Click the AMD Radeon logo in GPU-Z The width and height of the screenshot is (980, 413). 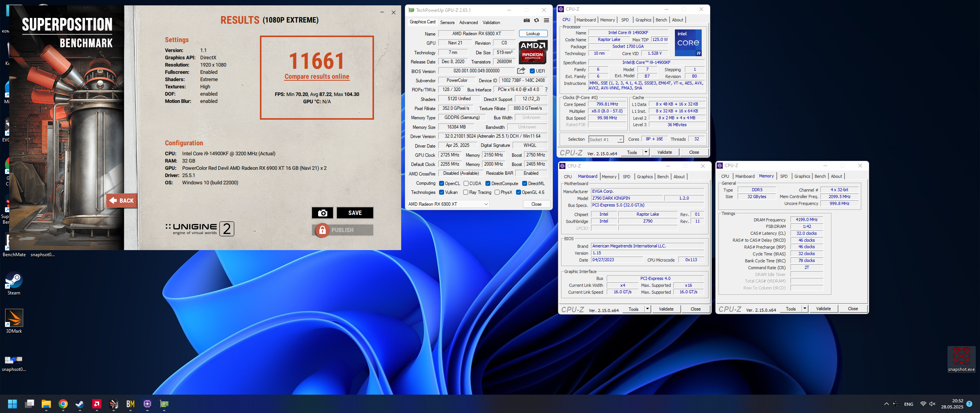pos(533,52)
